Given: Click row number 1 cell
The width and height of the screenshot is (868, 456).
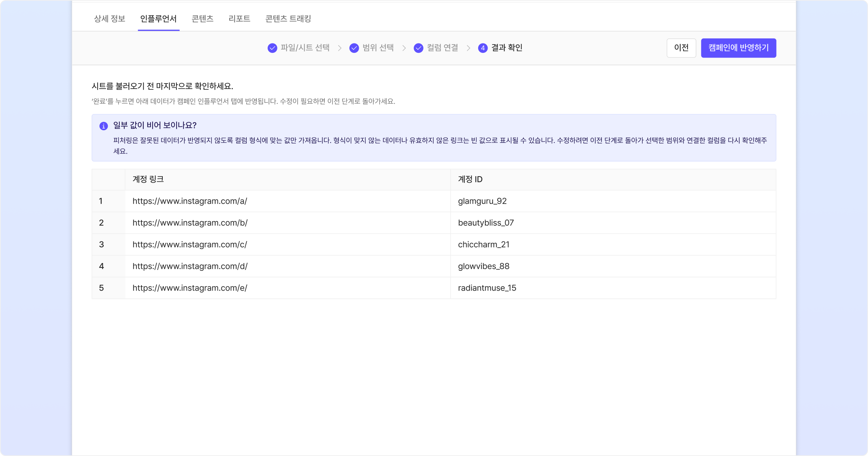Looking at the screenshot, I should pos(109,201).
